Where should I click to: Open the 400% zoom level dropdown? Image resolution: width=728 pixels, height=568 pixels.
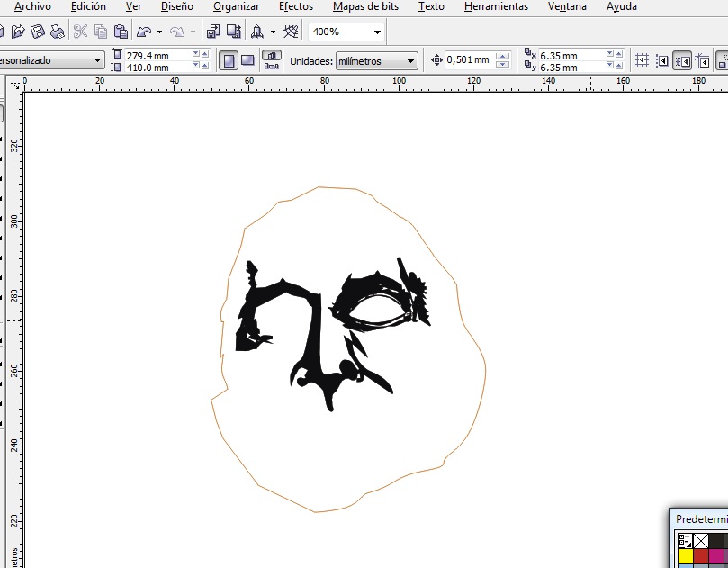click(377, 32)
